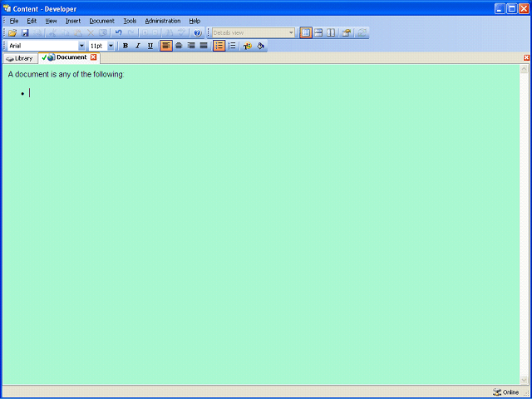Open the Edit menu
This screenshot has width=532, height=399.
tap(32, 21)
